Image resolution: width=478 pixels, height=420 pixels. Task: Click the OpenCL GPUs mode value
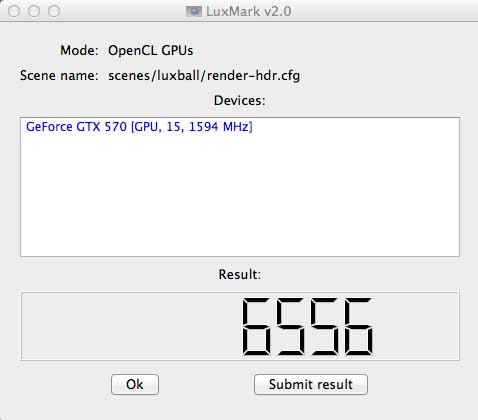click(x=151, y=51)
